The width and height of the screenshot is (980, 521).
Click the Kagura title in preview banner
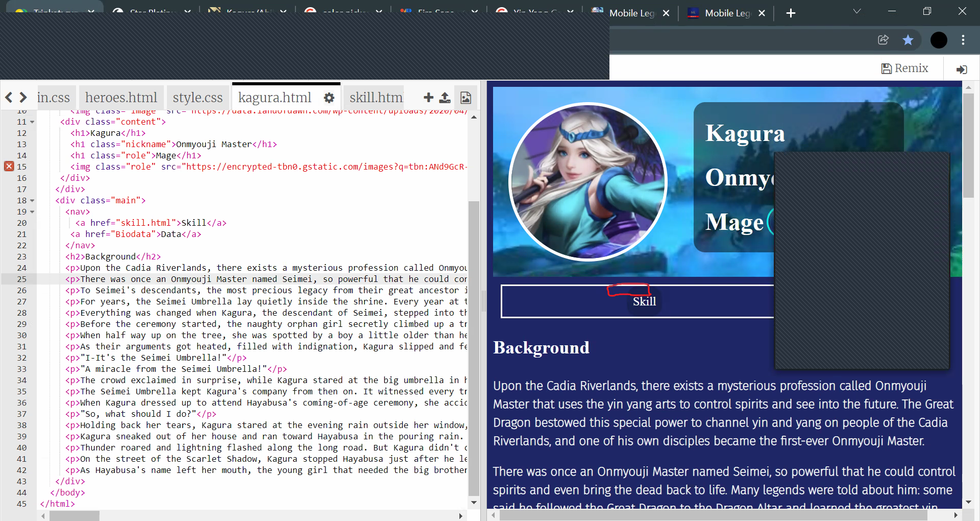[745, 133]
